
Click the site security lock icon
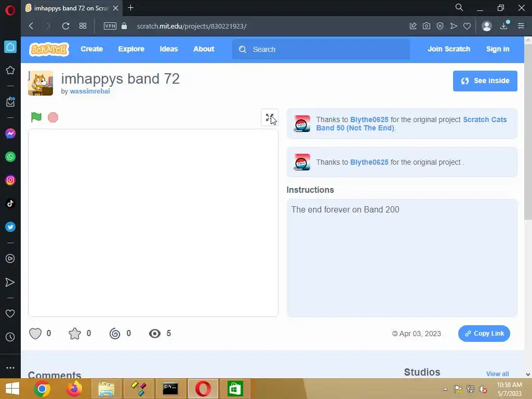(124, 26)
